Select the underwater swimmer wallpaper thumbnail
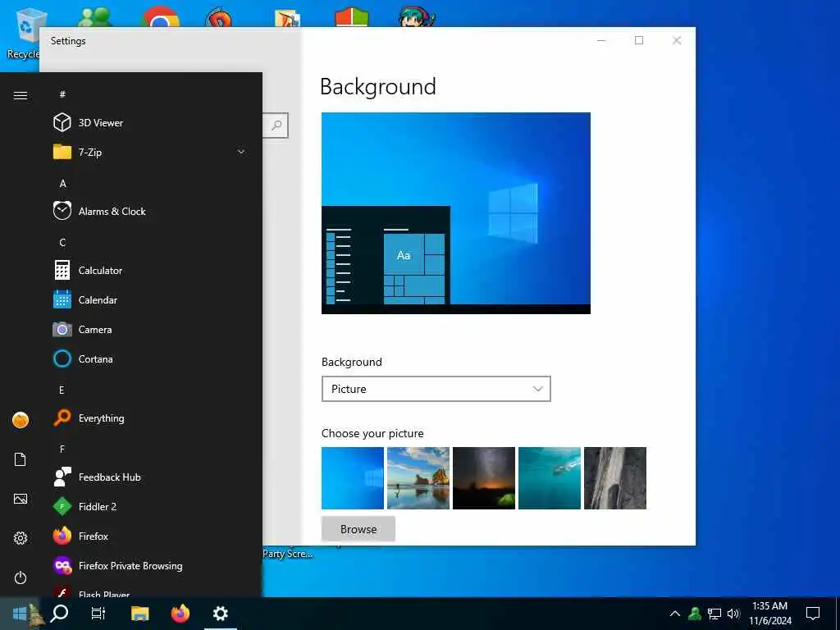Image resolution: width=840 pixels, height=630 pixels. click(549, 478)
